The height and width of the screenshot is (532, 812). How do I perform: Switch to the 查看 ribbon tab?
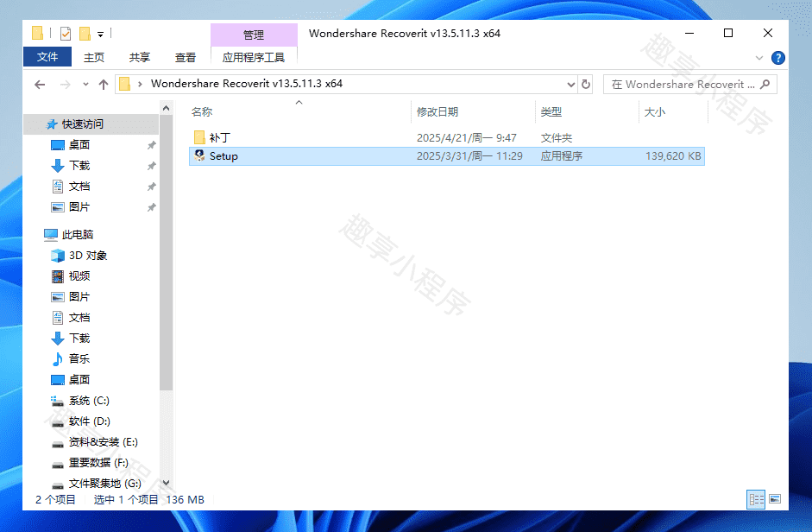click(x=185, y=57)
